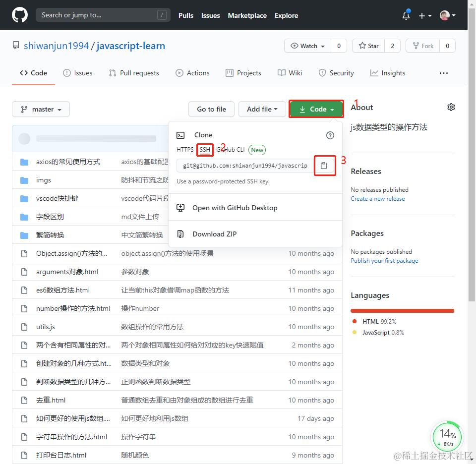This screenshot has width=476, height=464.
Task: Open Issues in the top navigation
Action: [210, 15]
